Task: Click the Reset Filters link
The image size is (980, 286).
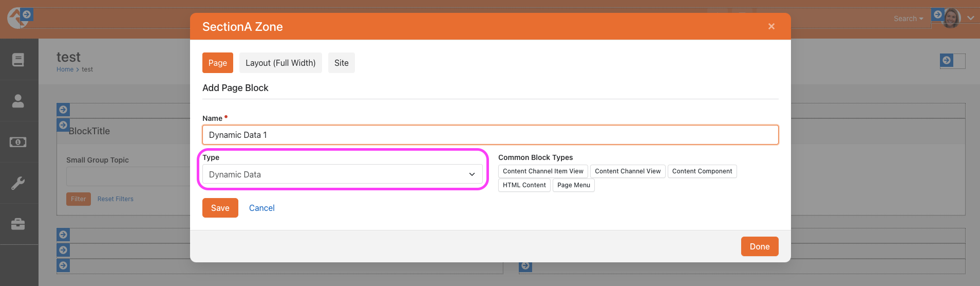Action: [x=116, y=199]
